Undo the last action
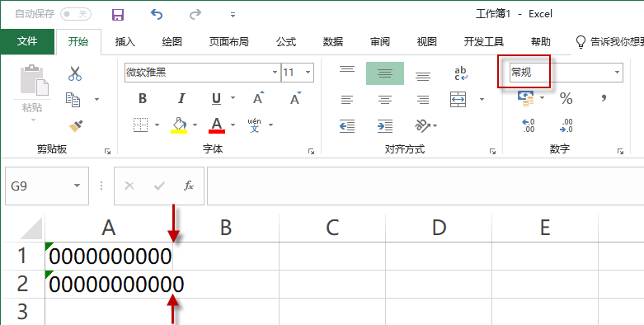The height and width of the screenshot is (325, 644). (x=157, y=15)
